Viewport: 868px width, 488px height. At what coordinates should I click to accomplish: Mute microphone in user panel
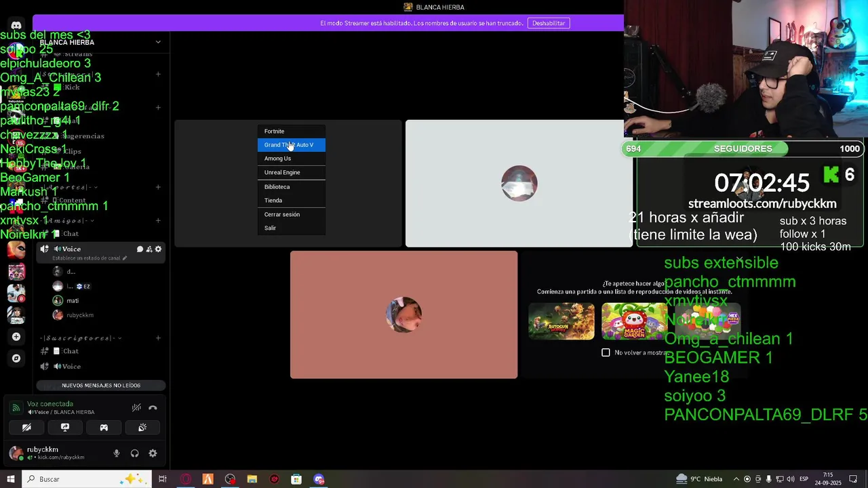(117, 453)
